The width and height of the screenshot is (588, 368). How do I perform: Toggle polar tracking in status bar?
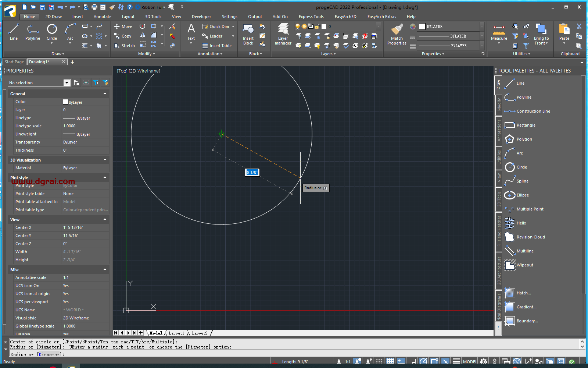point(423,361)
